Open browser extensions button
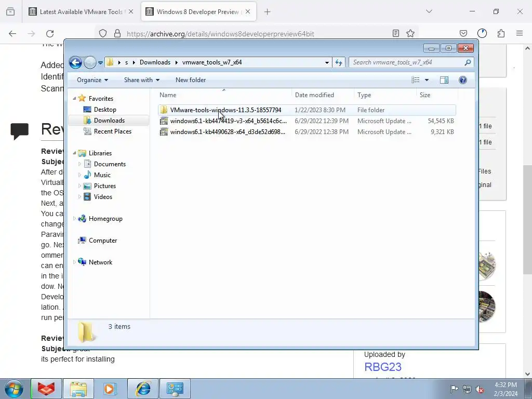Screen dimensions: 532x399 pyautogui.click(x=501, y=33)
